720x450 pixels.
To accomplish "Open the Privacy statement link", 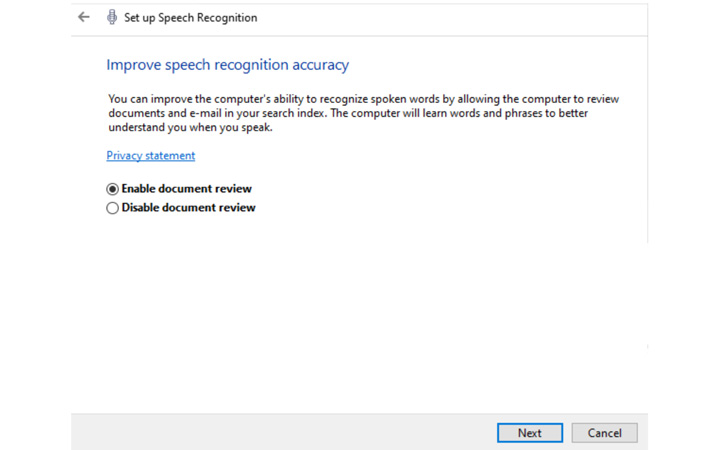I will [151, 156].
